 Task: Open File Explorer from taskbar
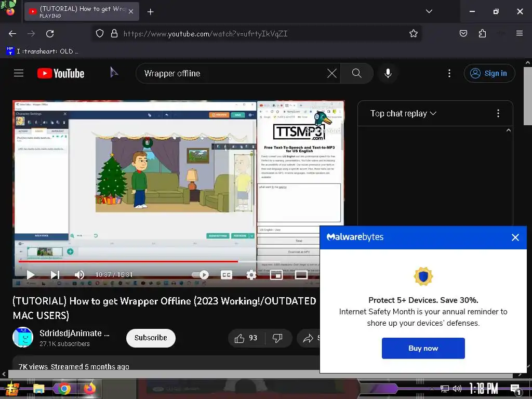pos(38,389)
